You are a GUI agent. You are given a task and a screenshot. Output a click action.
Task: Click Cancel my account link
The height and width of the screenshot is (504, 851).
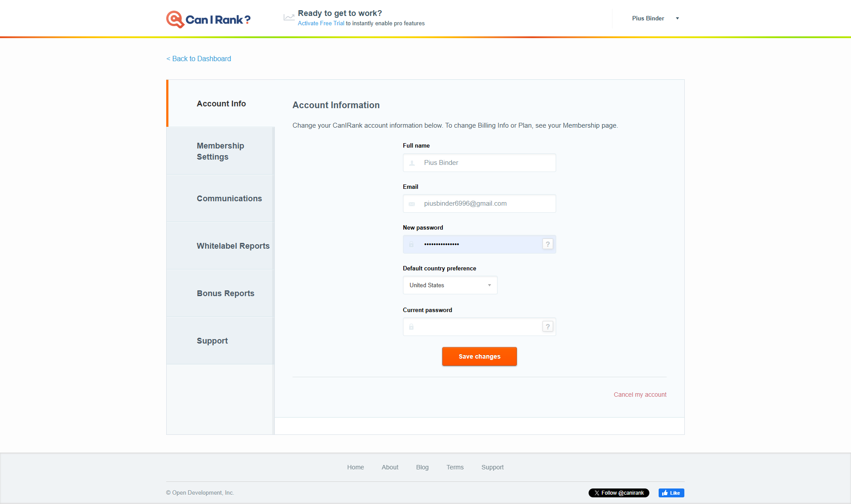click(x=640, y=395)
